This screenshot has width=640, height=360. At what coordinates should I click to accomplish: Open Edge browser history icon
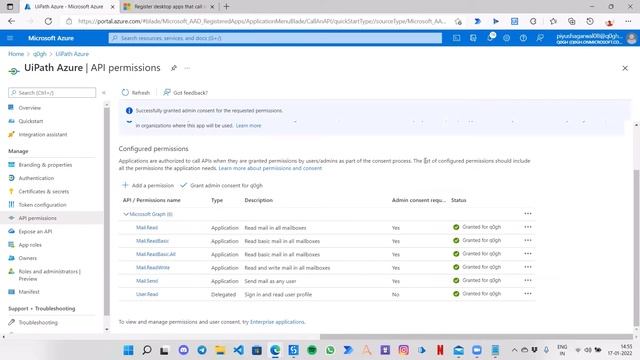[590, 21]
